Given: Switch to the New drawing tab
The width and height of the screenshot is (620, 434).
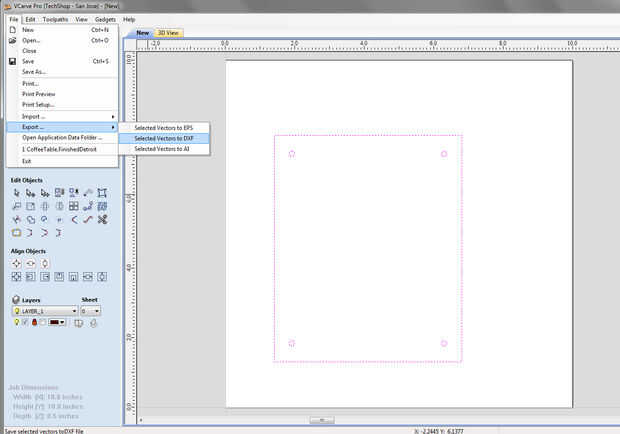Looking at the screenshot, I should pos(142,33).
